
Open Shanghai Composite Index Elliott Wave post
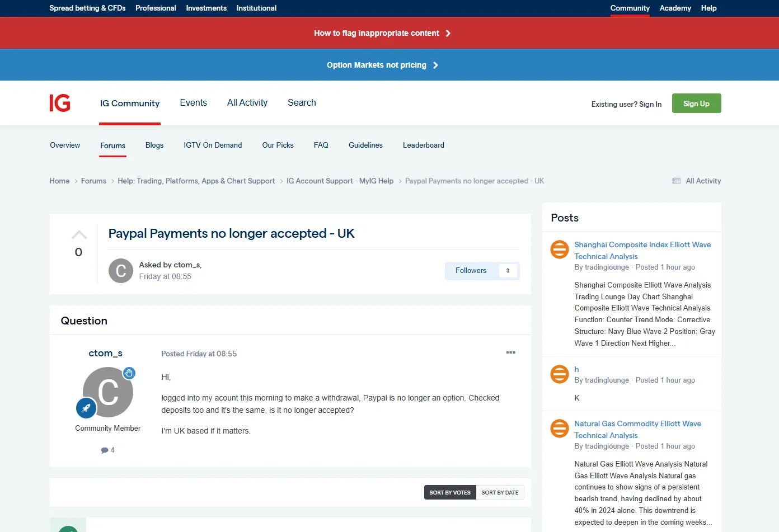[642, 251]
